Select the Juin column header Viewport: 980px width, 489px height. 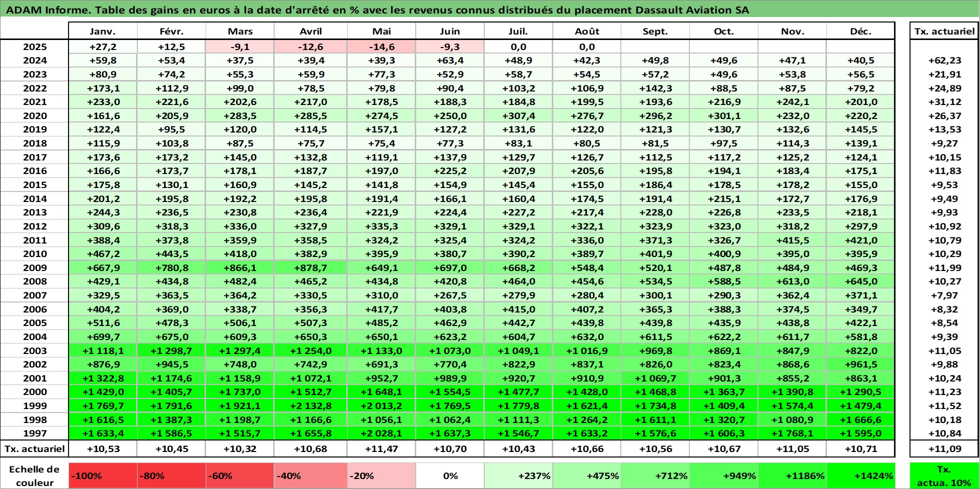pyautogui.click(x=450, y=31)
